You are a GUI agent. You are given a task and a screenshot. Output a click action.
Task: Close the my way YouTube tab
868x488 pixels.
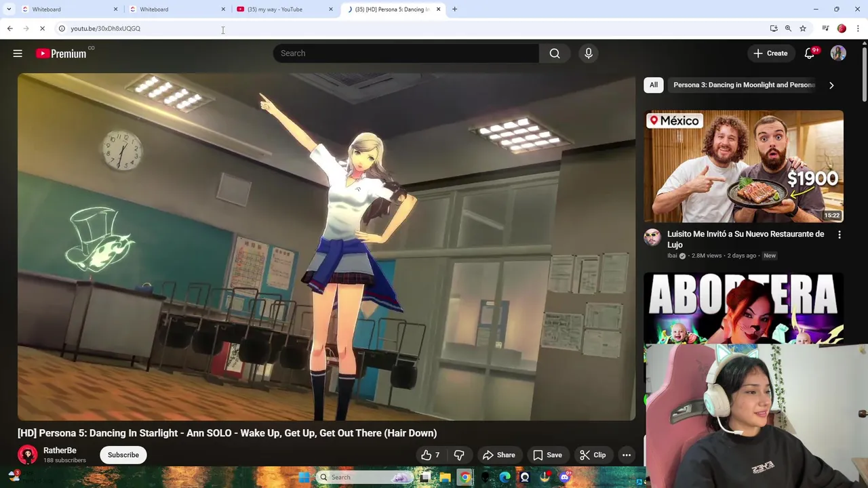click(x=331, y=9)
